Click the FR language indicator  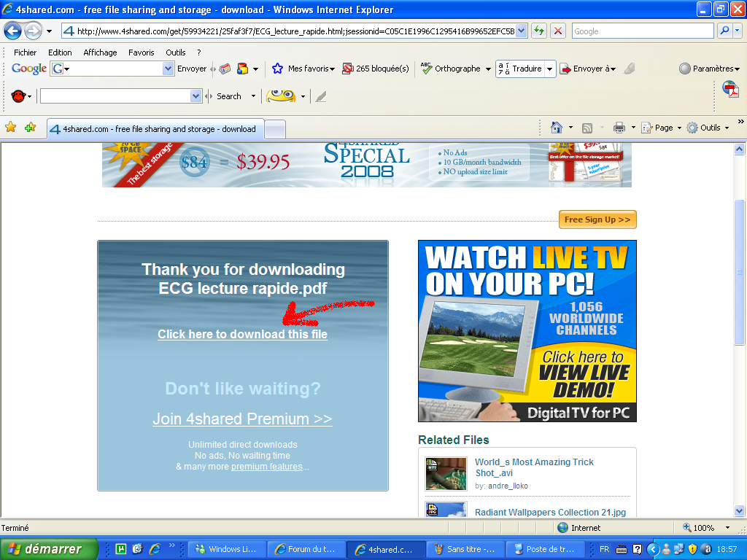[604, 549]
